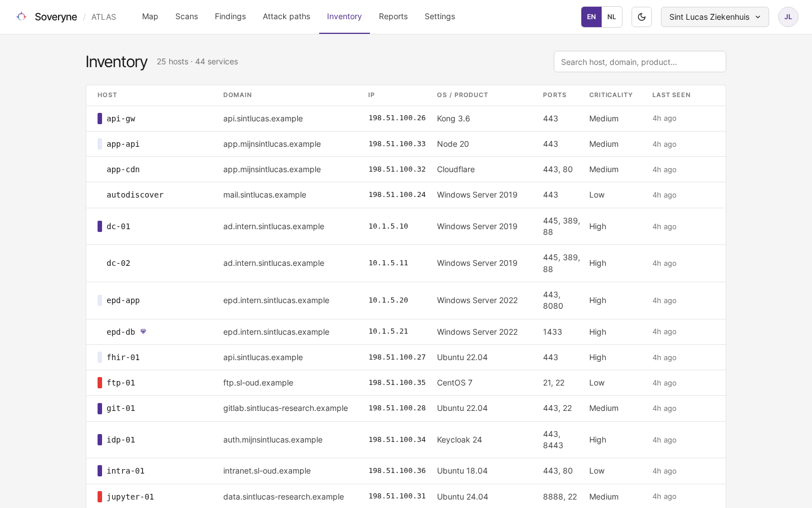The height and width of the screenshot is (508, 812).
Task: Open the api-gw host row
Action: [x=406, y=119]
